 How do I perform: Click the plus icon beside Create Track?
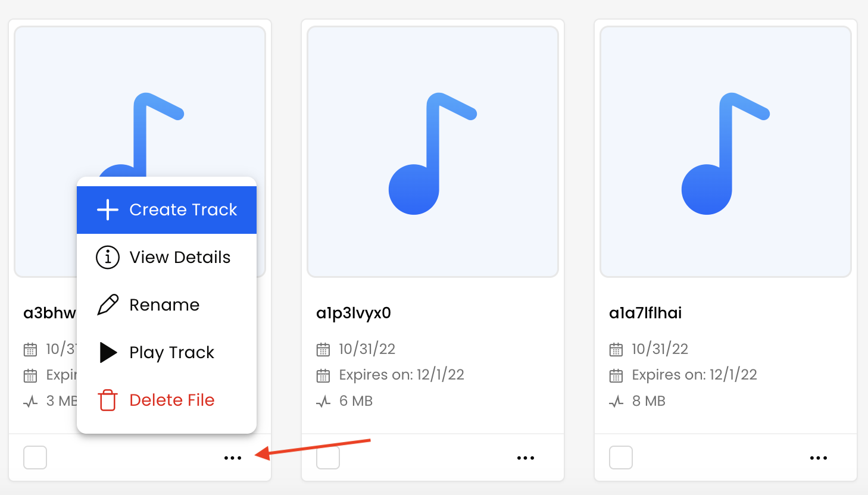click(x=108, y=210)
